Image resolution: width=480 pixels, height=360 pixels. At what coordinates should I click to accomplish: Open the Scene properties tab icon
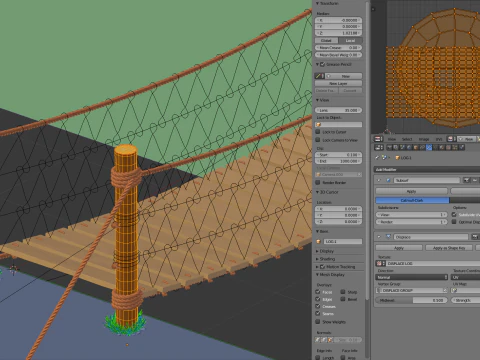point(402,147)
